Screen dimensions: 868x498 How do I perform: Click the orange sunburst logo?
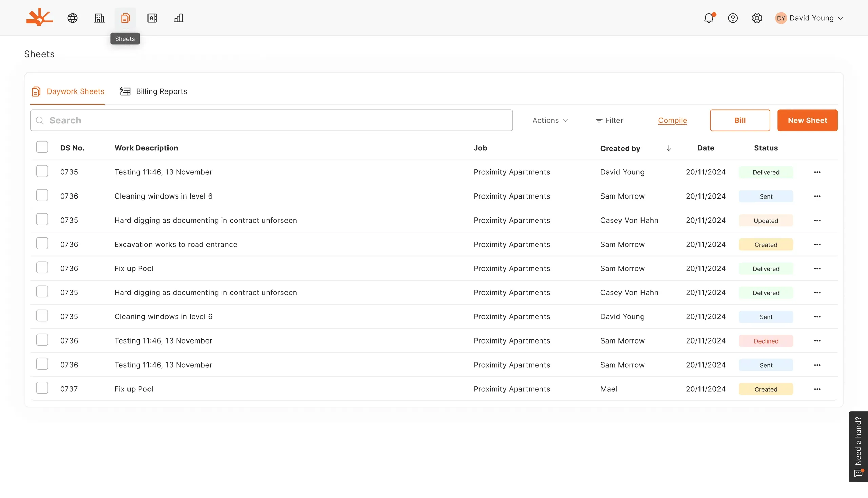[40, 17]
